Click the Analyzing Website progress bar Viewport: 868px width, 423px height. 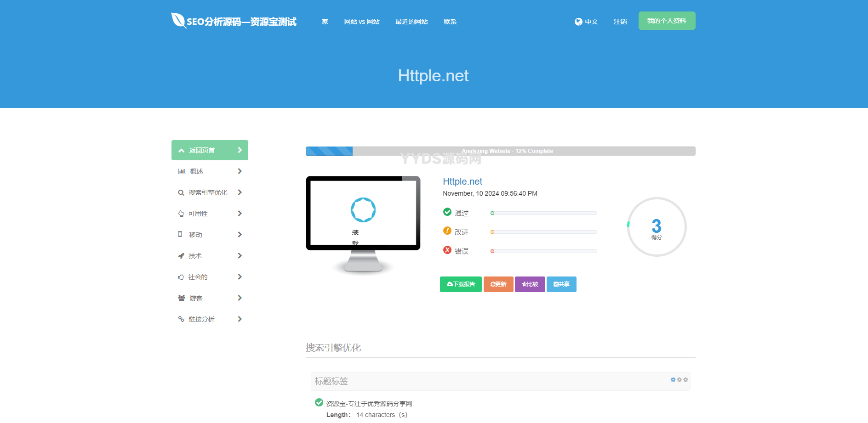click(500, 151)
